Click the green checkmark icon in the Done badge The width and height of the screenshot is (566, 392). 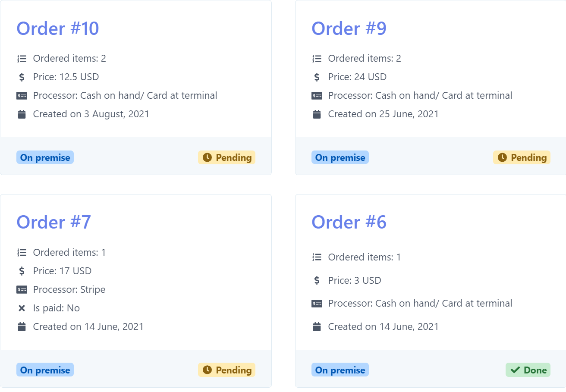tap(515, 370)
